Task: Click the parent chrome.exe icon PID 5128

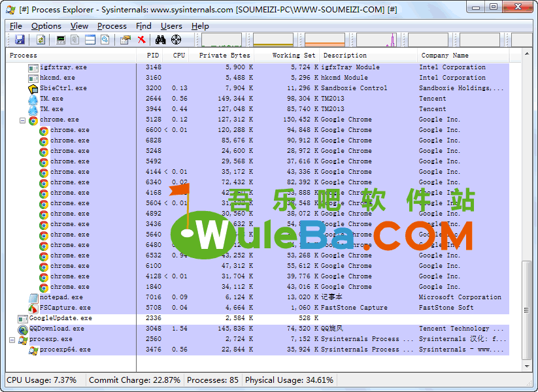Action: coord(33,120)
